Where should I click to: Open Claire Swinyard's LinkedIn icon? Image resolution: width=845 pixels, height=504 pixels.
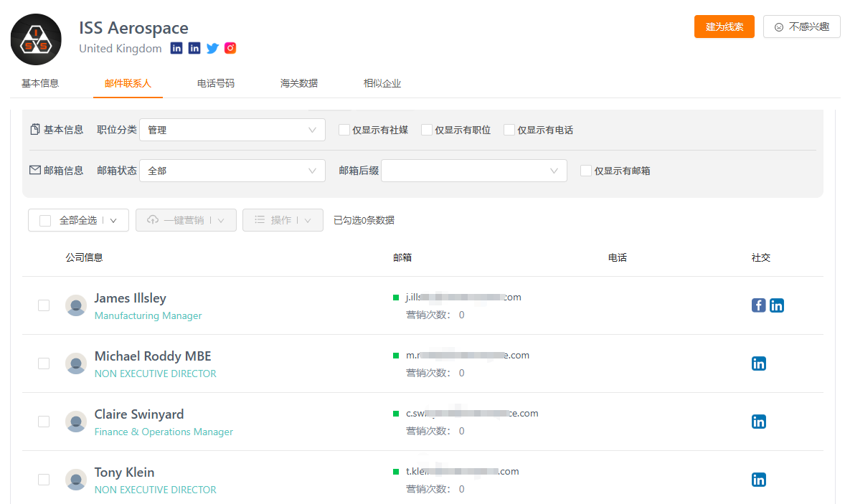coord(759,422)
